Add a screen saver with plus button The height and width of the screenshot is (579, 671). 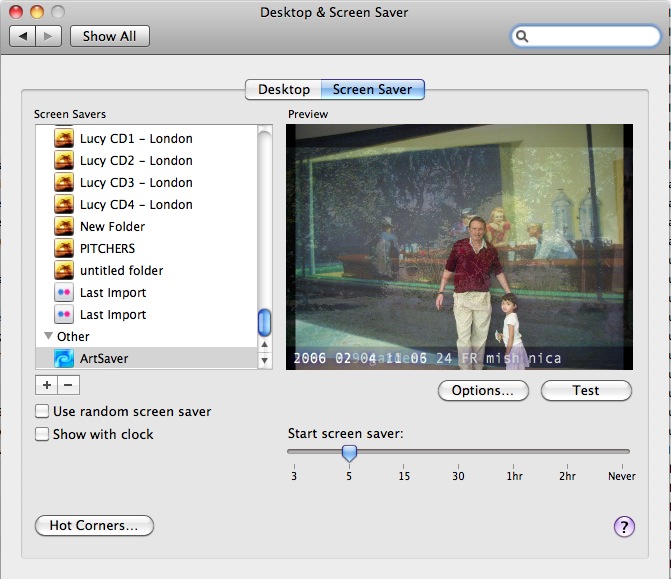click(47, 385)
